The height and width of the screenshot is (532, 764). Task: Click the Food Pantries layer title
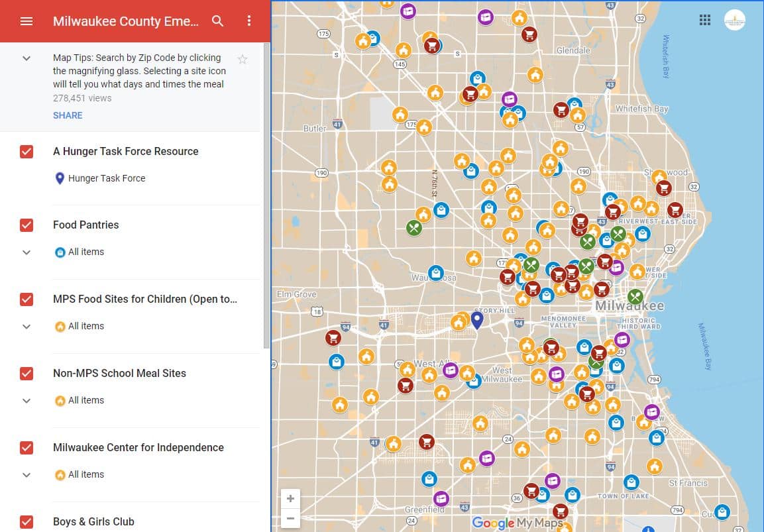tap(85, 225)
